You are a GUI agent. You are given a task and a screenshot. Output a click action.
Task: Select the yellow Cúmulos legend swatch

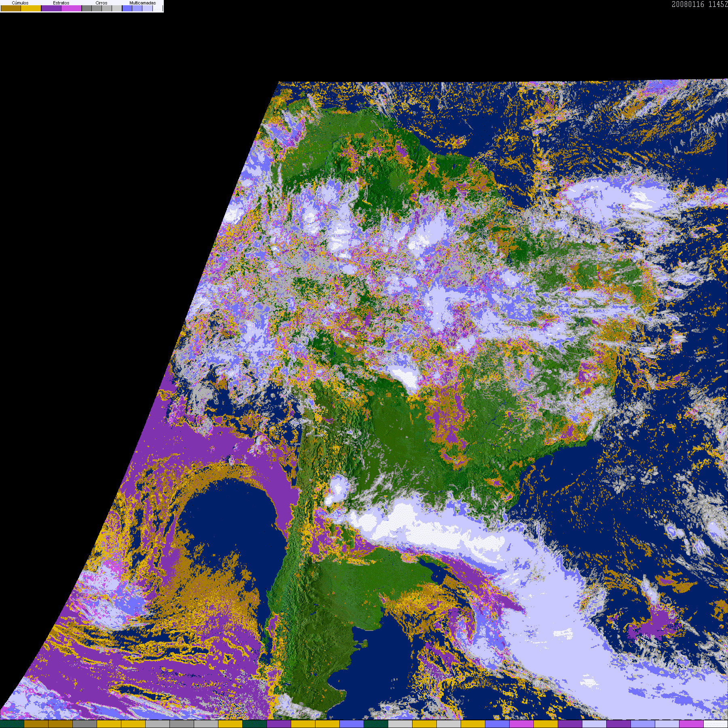click(x=31, y=8)
